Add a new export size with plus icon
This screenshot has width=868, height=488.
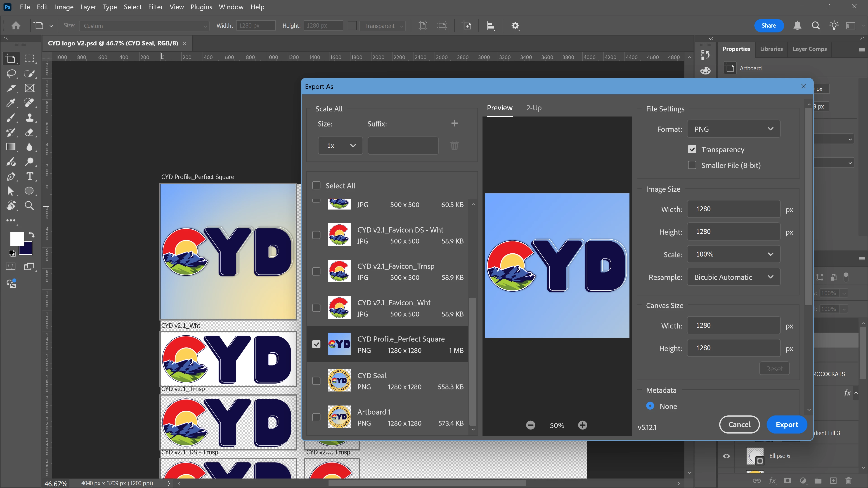[454, 123]
